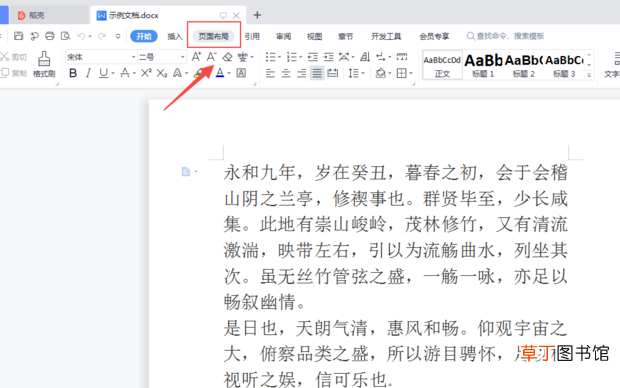Image resolution: width=620 pixels, height=388 pixels.
Task: Apply superscript X² formatting
Action: point(146,73)
